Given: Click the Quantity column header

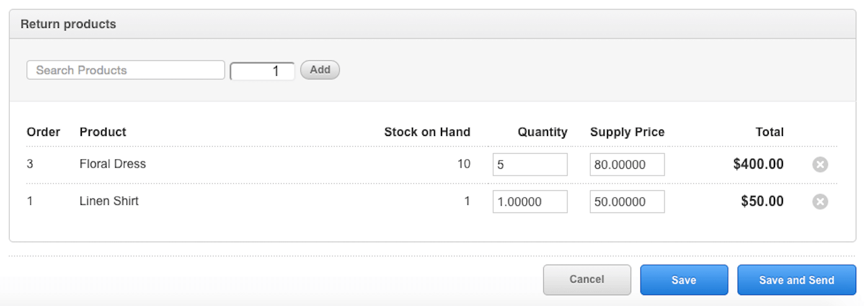Looking at the screenshot, I should [x=542, y=132].
